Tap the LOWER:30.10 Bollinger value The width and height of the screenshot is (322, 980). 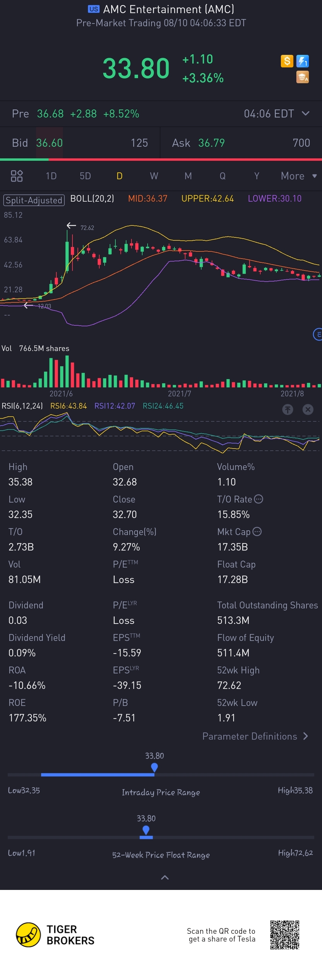pyautogui.click(x=275, y=198)
